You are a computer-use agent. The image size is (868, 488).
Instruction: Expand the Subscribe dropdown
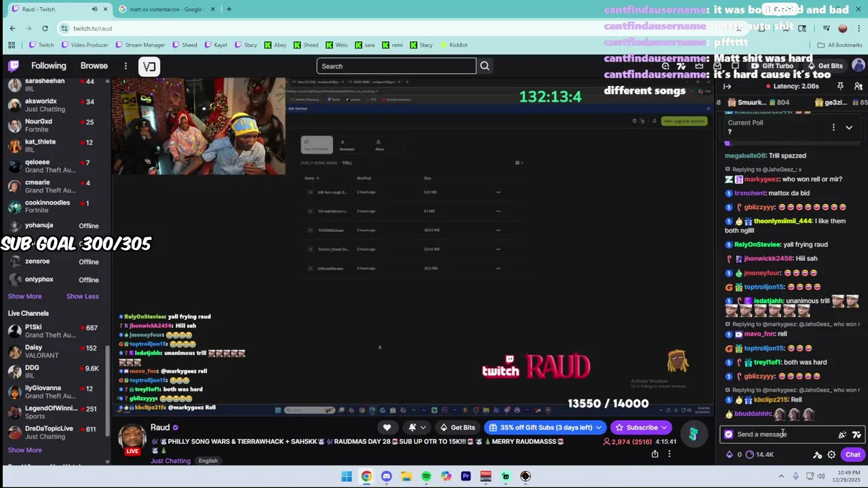coord(665,428)
